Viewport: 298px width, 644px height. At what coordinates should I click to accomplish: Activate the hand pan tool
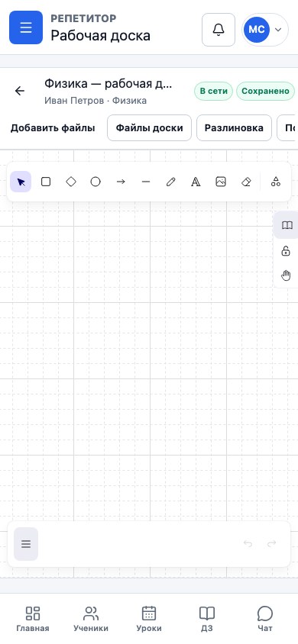click(286, 275)
